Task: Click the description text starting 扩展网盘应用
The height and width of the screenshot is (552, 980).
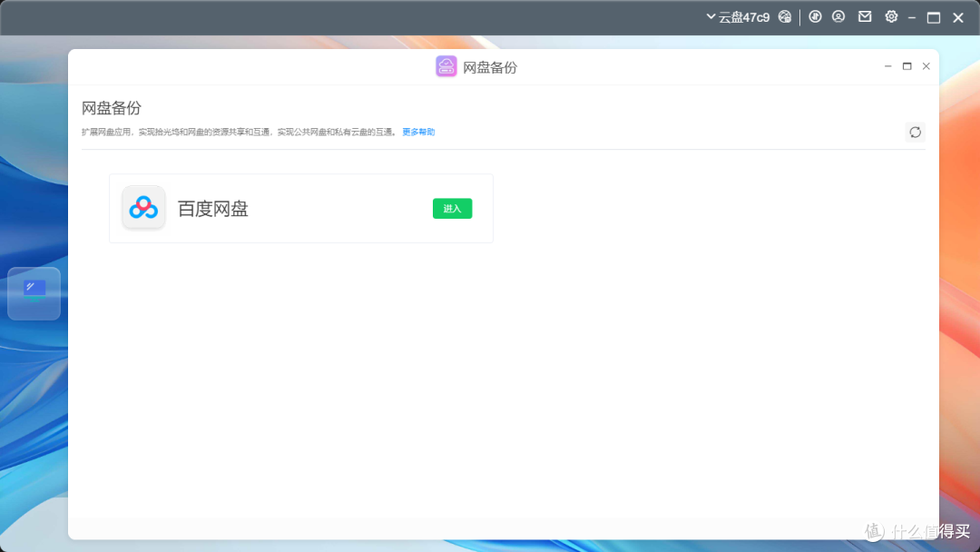Action: [240, 132]
